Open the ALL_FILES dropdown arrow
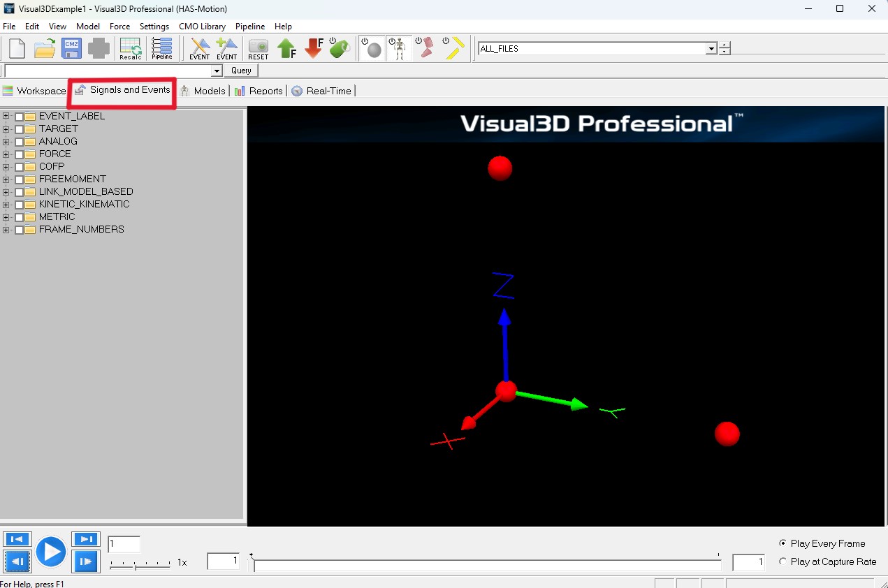Image resolution: width=888 pixels, height=588 pixels. coord(711,49)
